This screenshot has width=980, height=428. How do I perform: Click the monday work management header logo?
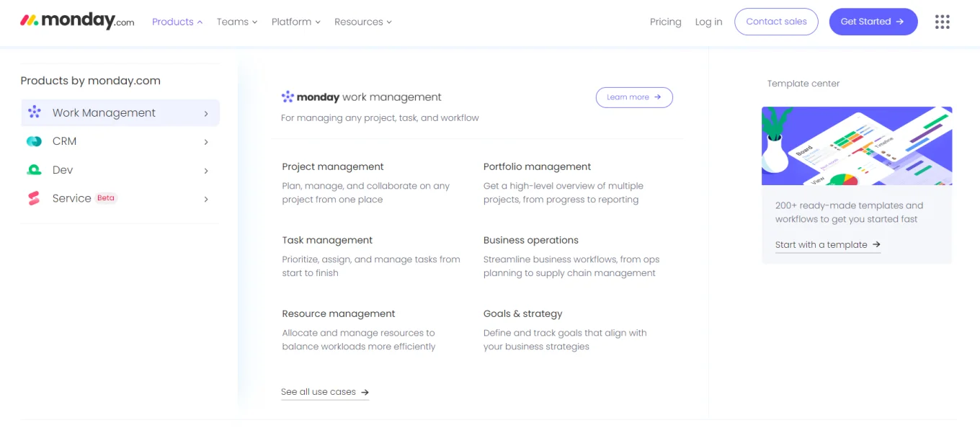pos(361,97)
